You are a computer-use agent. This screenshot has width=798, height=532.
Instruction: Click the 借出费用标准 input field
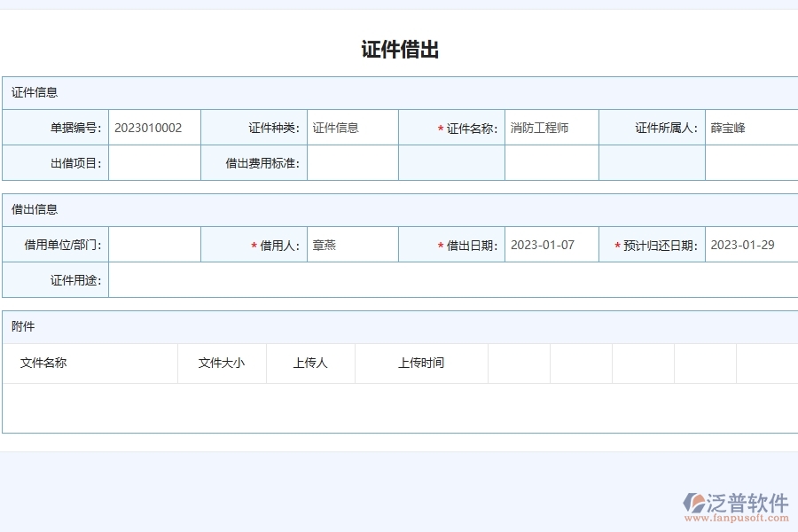[351, 162]
